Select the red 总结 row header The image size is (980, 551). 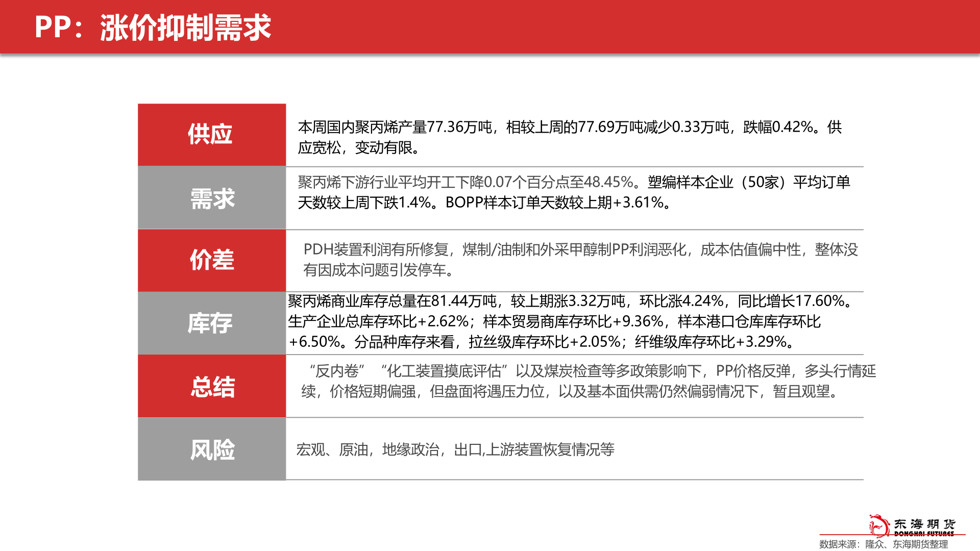coord(212,386)
